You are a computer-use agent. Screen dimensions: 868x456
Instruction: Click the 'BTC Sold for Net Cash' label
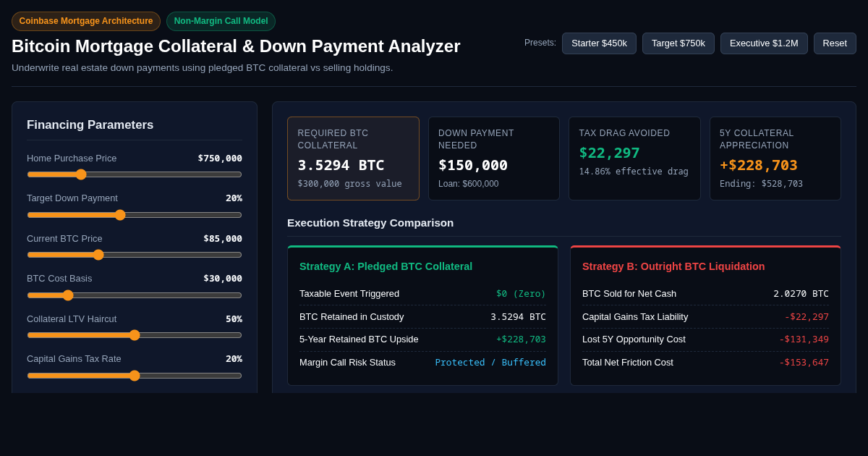pyautogui.click(x=629, y=294)
